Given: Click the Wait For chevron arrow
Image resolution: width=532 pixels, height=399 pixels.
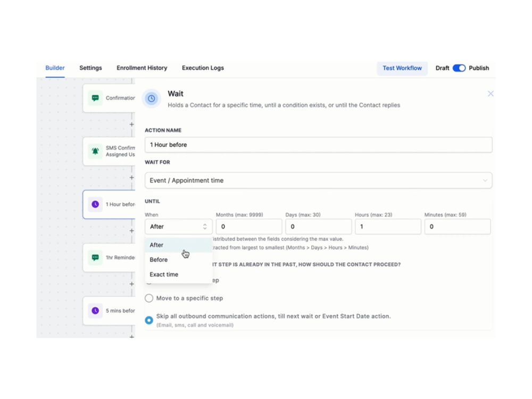Looking at the screenshot, I should [x=485, y=180].
